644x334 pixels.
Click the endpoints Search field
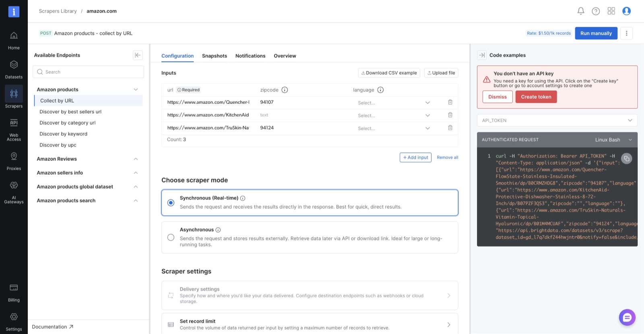click(88, 72)
